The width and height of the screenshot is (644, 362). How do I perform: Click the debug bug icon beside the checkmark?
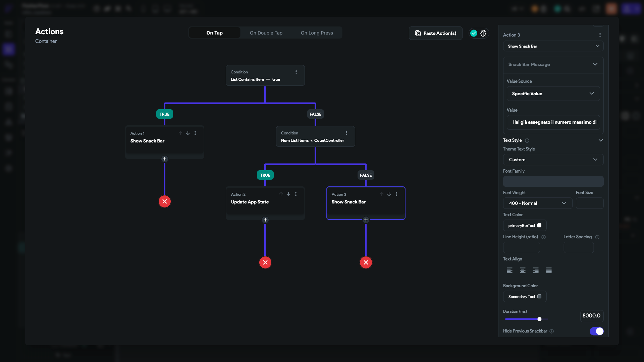(483, 33)
